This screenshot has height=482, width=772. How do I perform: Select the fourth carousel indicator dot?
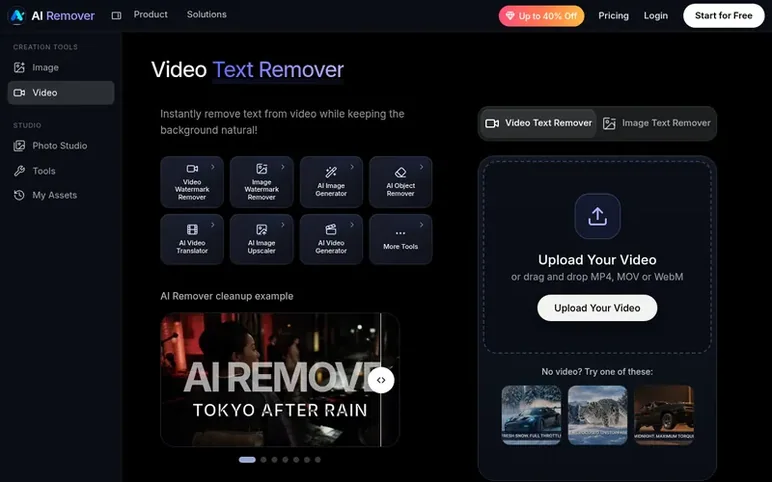click(285, 460)
